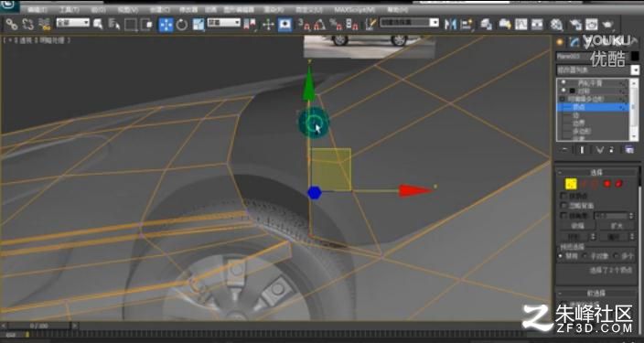Expand the Modifier List dropdown
The width and height of the screenshot is (644, 343).
[597, 70]
